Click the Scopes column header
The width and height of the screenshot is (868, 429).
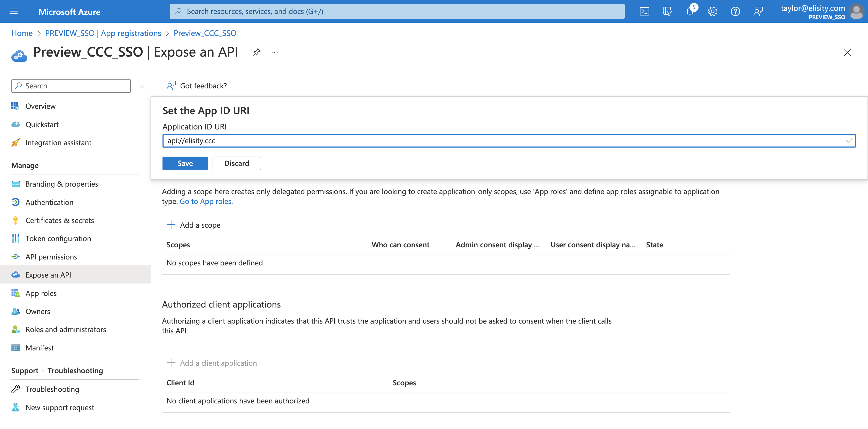(x=178, y=245)
